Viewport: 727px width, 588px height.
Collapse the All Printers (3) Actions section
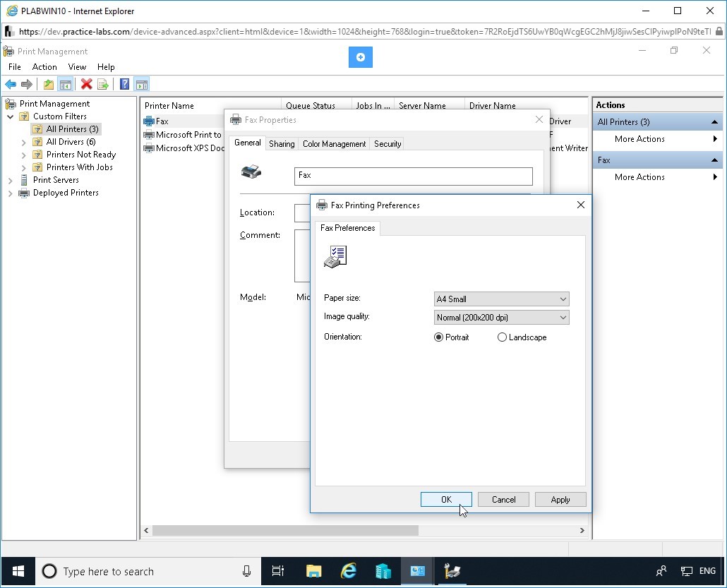pyautogui.click(x=714, y=122)
